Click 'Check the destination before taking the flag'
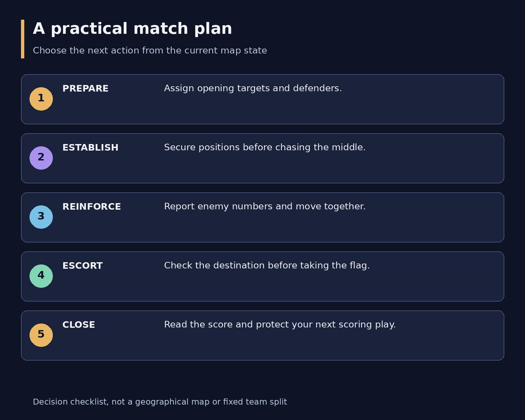Screen dimensions: 525x420 coord(267,266)
